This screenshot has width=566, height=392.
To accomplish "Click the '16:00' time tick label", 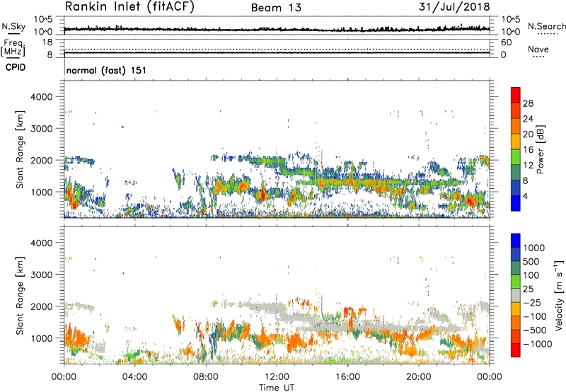I will [347, 377].
